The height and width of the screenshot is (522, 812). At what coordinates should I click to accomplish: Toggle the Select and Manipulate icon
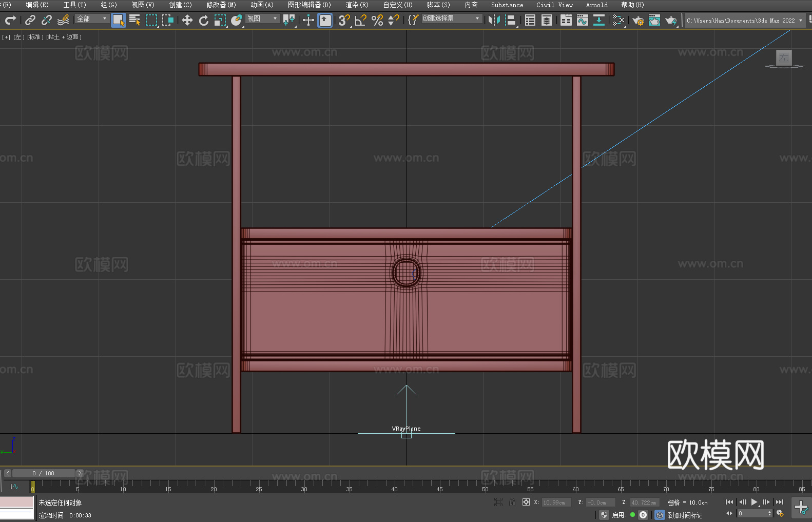308,20
